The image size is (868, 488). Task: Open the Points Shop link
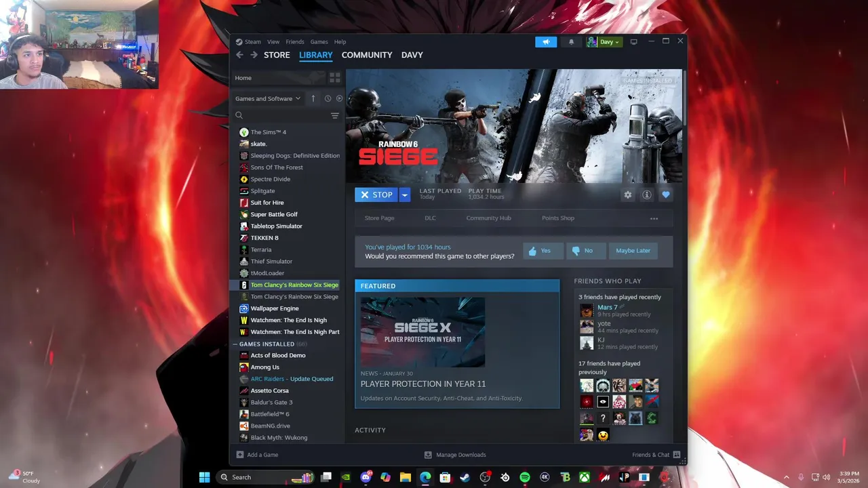pyautogui.click(x=557, y=218)
